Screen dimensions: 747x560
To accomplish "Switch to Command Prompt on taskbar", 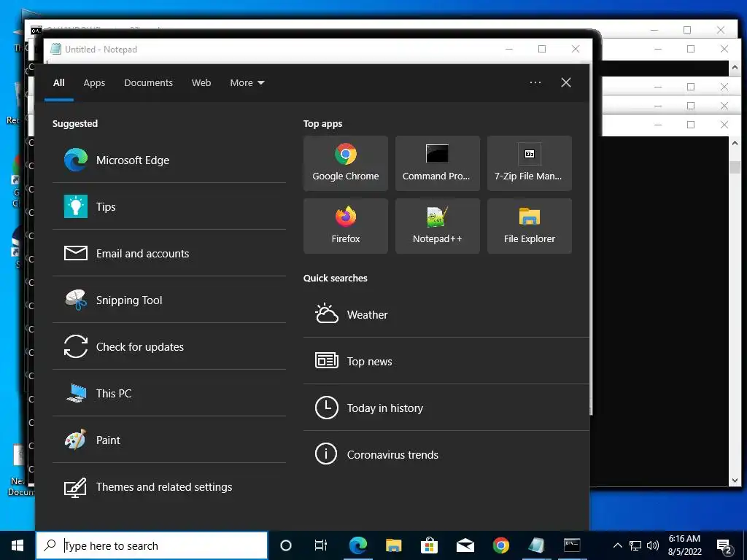I will (572, 545).
